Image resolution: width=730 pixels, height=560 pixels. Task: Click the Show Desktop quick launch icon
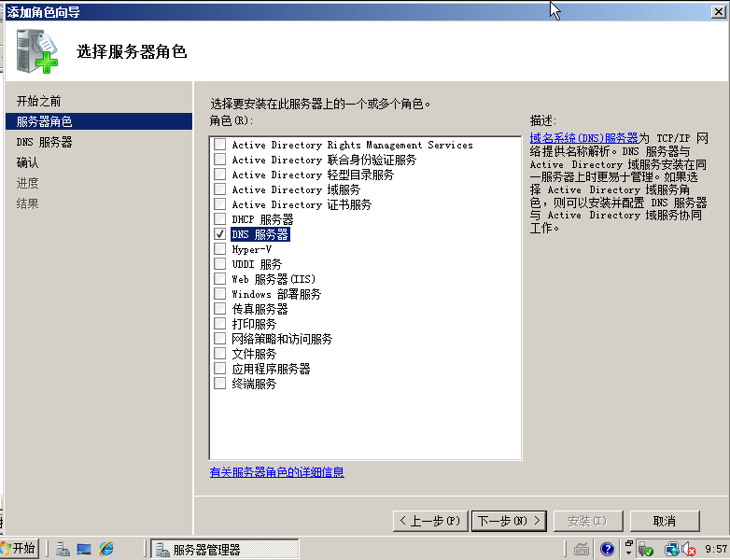click(84, 550)
